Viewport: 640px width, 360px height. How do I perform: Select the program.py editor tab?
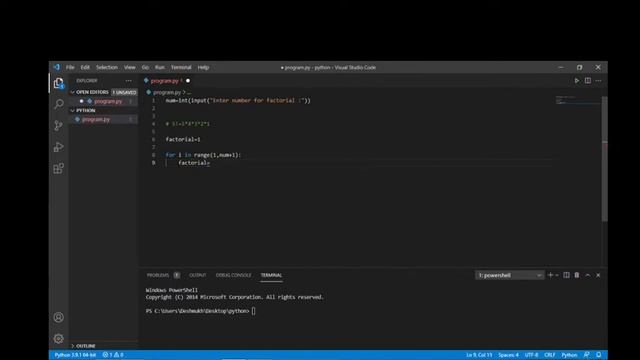(x=164, y=81)
